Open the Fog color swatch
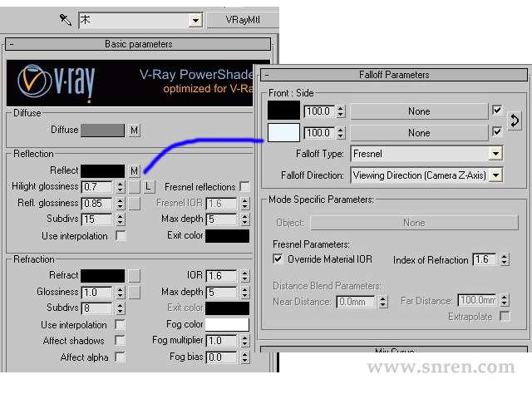The height and width of the screenshot is (399, 532). point(227,325)
